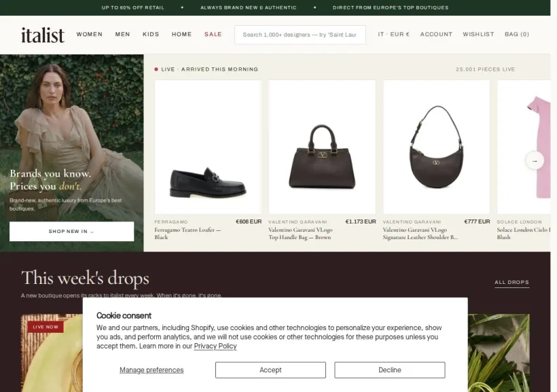Click ALWAYS BRAND NEW & AUTHENTIC banner text
557x392 pixels.
coord(249,7)
